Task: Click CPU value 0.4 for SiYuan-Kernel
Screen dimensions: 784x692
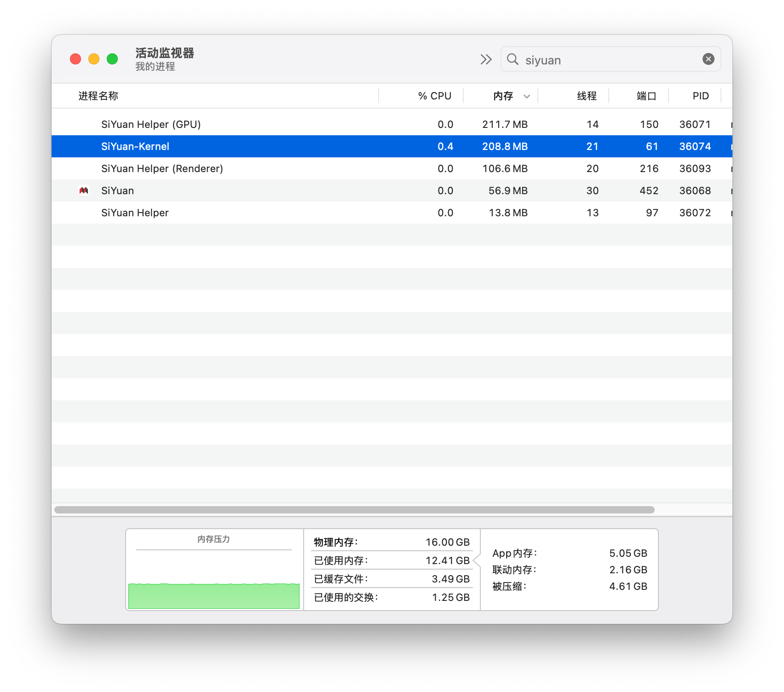Action: (x=445, y=146)
